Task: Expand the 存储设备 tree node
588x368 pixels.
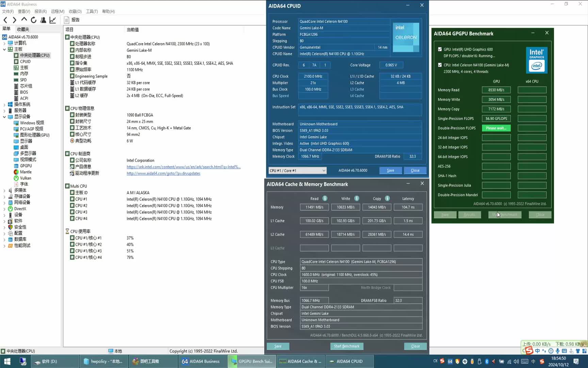Action: tap(4, 197)
